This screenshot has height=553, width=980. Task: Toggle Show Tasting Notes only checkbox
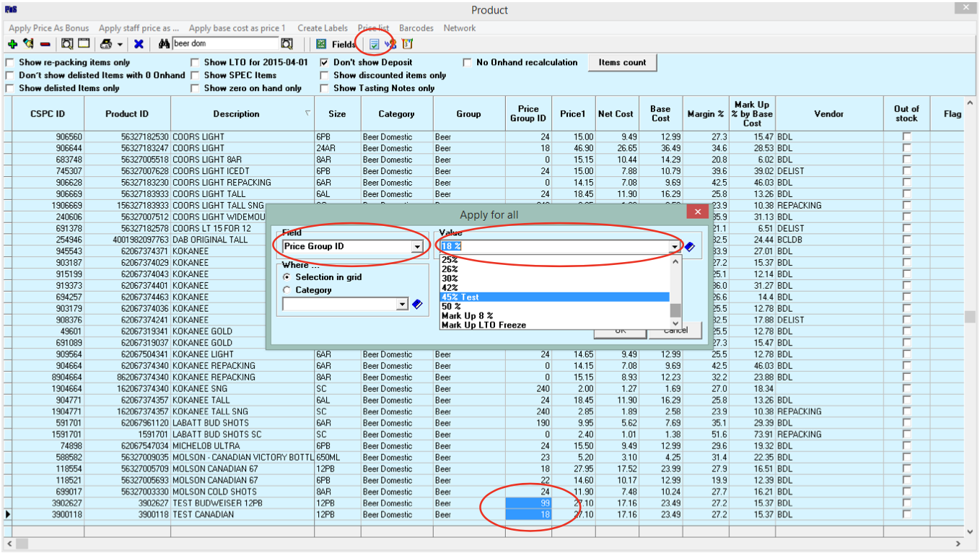tap(325, 89)
